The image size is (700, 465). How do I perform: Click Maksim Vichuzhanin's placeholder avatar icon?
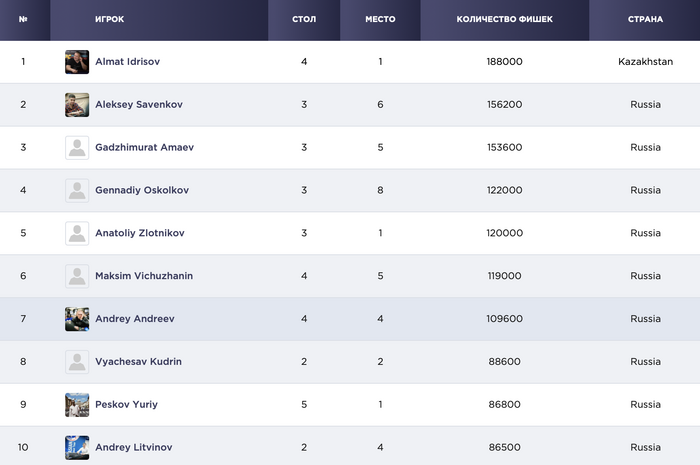coord(77,276)
